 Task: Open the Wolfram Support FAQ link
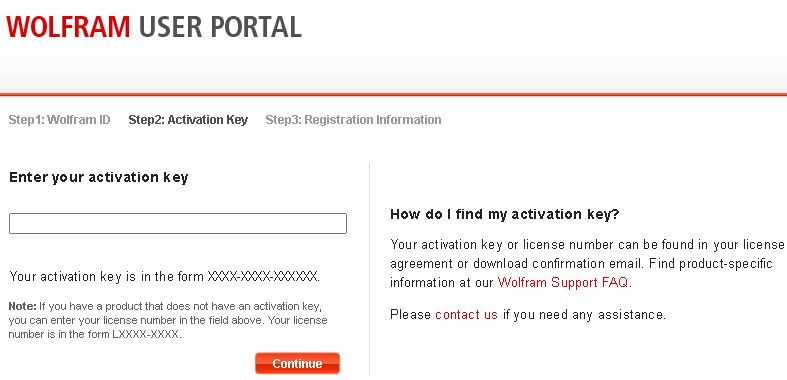point(563,283)
